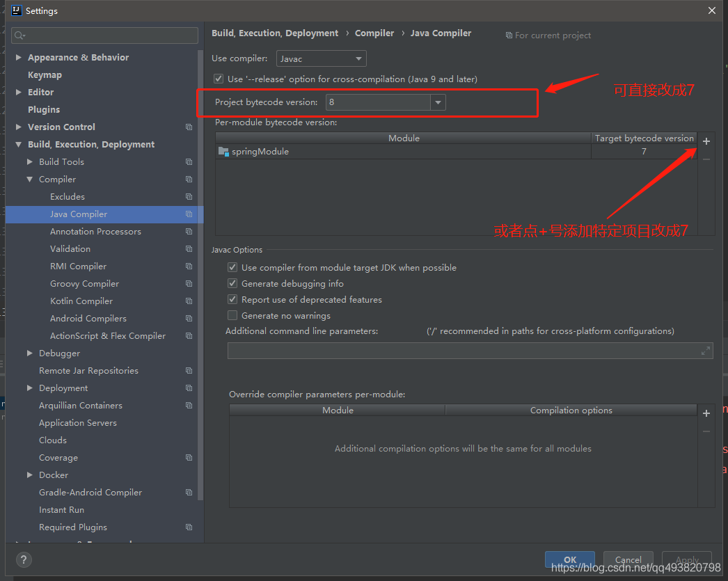Click project-level icon next to Version Control

click(189, 127)
